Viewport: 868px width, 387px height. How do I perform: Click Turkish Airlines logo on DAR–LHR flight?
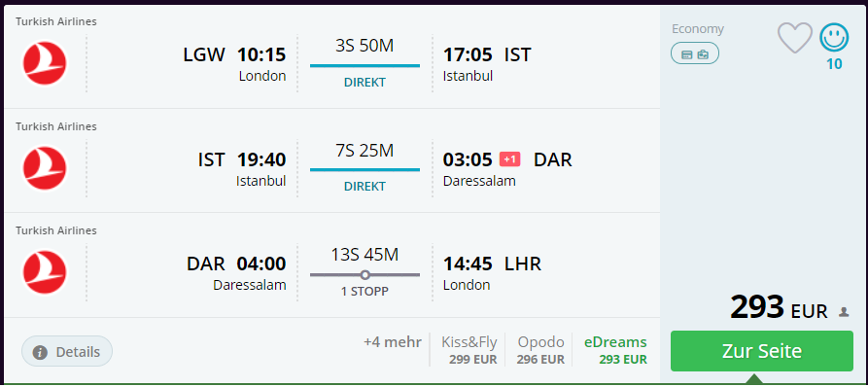click(x=45, y=272)
